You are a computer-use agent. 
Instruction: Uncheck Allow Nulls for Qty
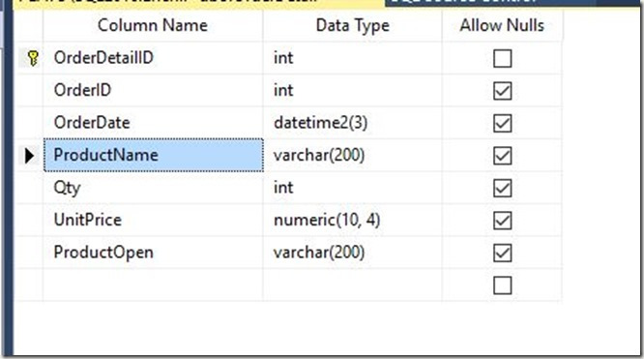[x=502, y=188]
